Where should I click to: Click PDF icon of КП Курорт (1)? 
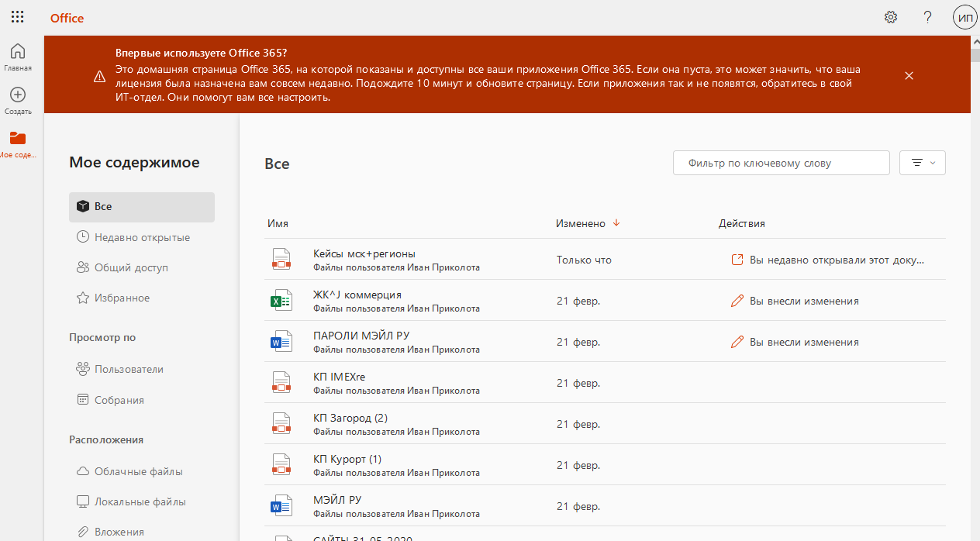281,465
